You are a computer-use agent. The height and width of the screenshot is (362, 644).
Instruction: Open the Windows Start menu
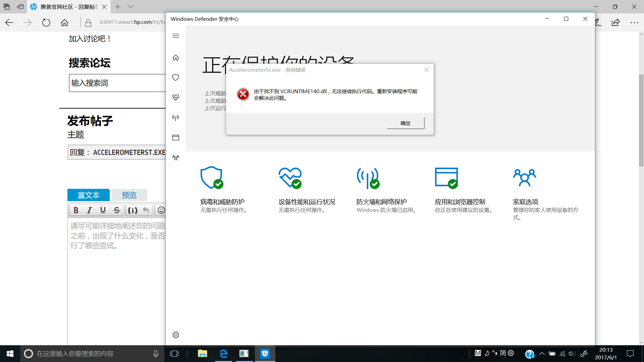[x=10, y=354]
